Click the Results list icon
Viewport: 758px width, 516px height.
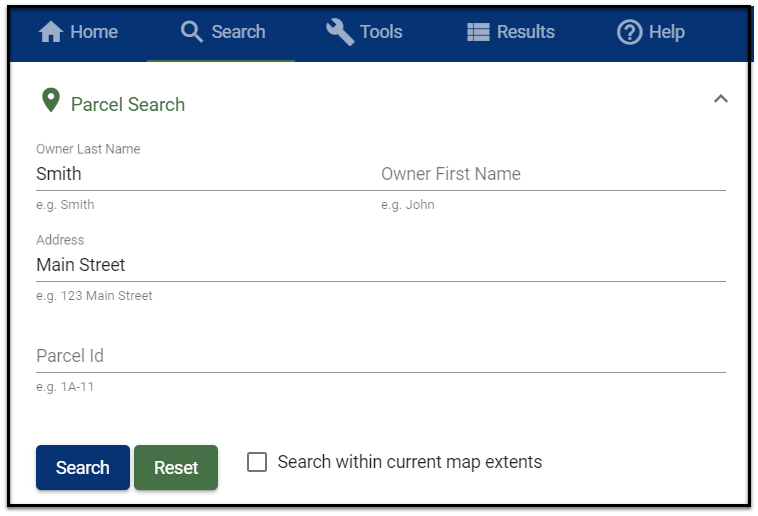point(478,32)
